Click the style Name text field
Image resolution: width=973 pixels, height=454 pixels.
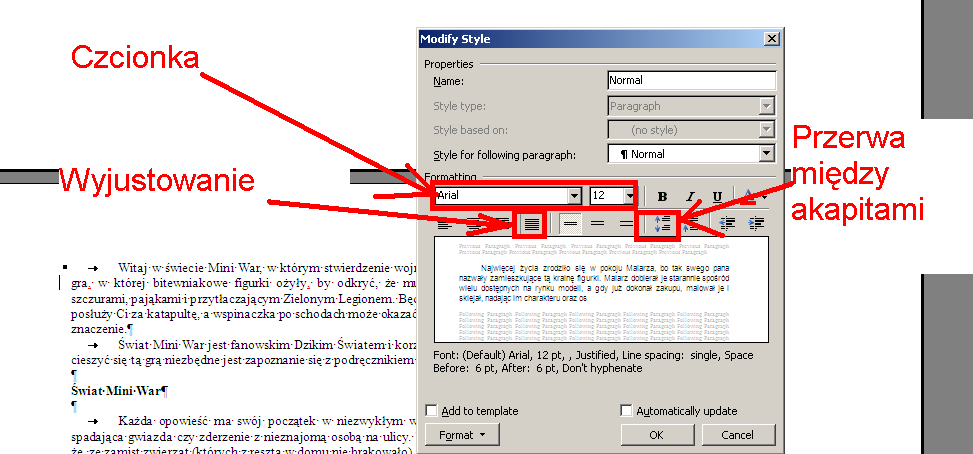click(x=691, y=80)
